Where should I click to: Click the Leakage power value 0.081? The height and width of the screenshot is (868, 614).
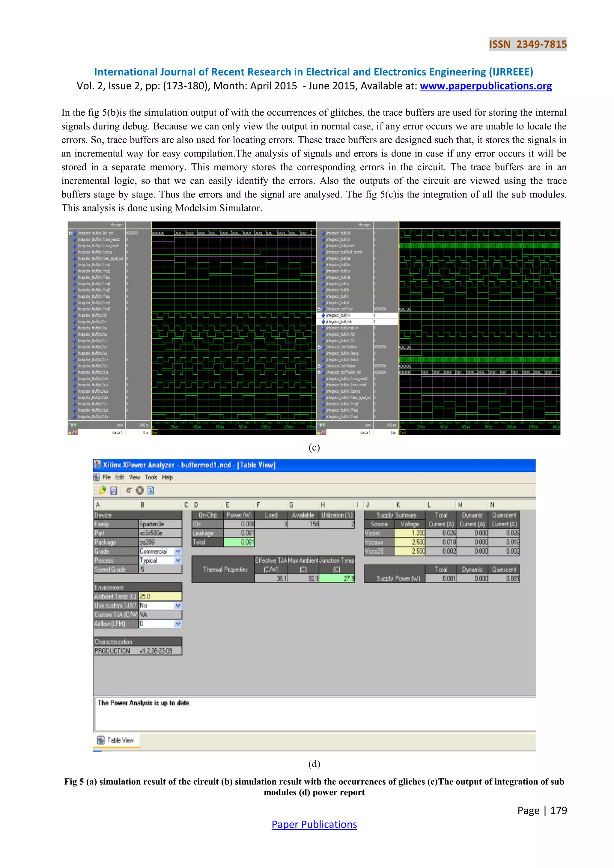239,533
